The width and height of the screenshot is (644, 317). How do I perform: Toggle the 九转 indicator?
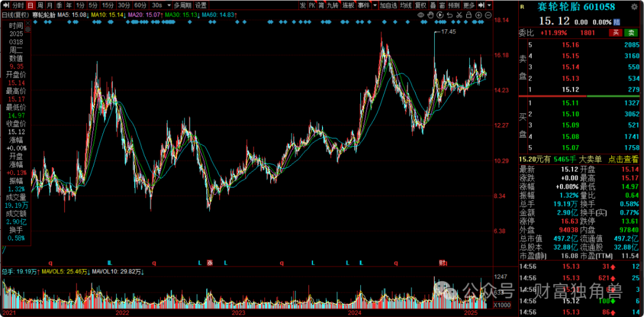point(333,5)
